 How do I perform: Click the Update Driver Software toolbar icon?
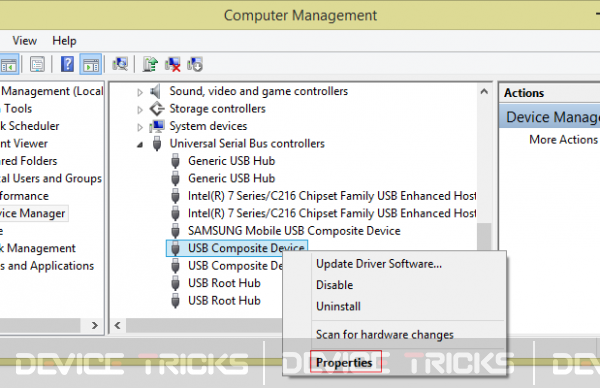[150, 64]
